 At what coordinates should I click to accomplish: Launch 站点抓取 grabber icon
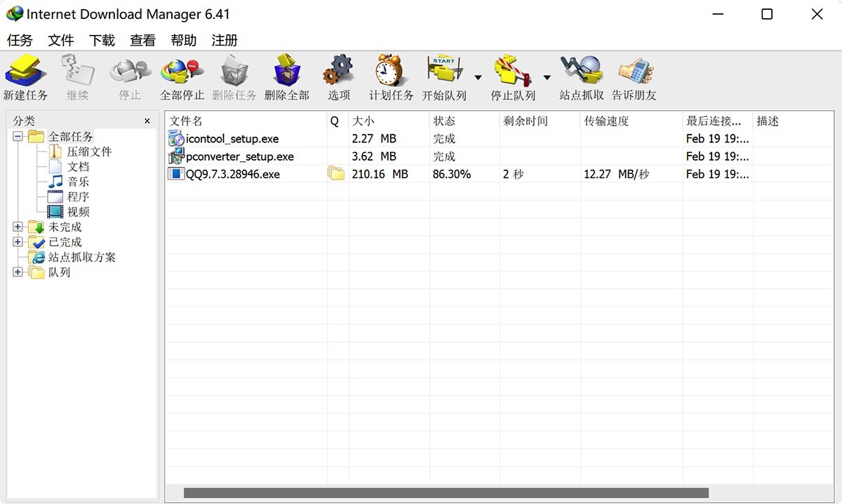click(x=581, y=71)
